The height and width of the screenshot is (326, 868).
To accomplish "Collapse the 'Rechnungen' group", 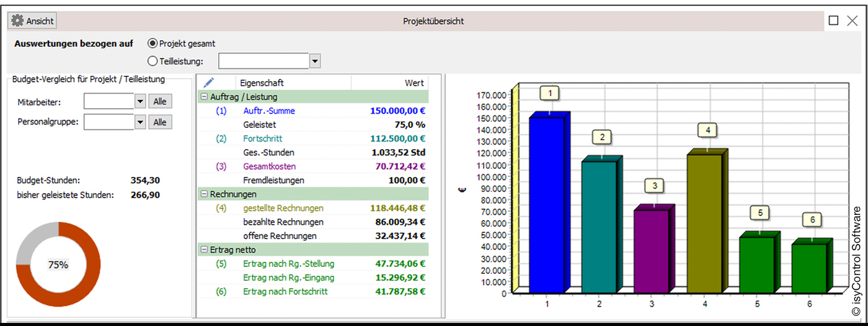I will [203, 194].
